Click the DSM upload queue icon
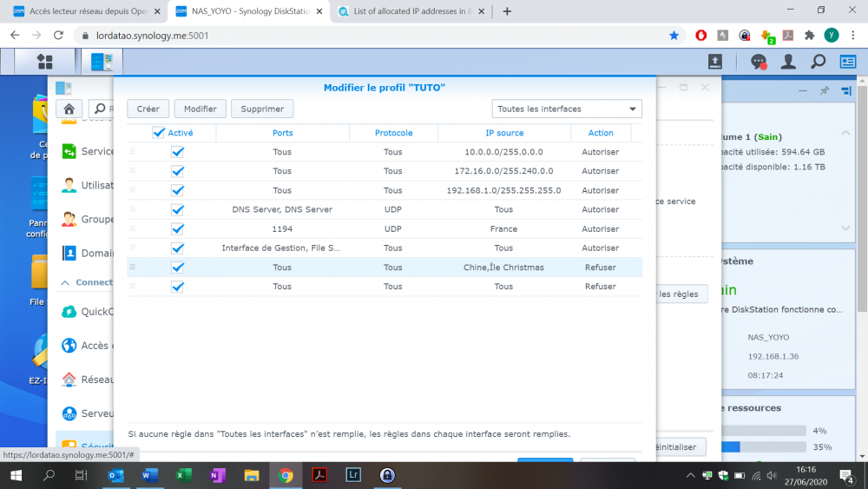The image size is (868, 489). [x=715, y=62]
